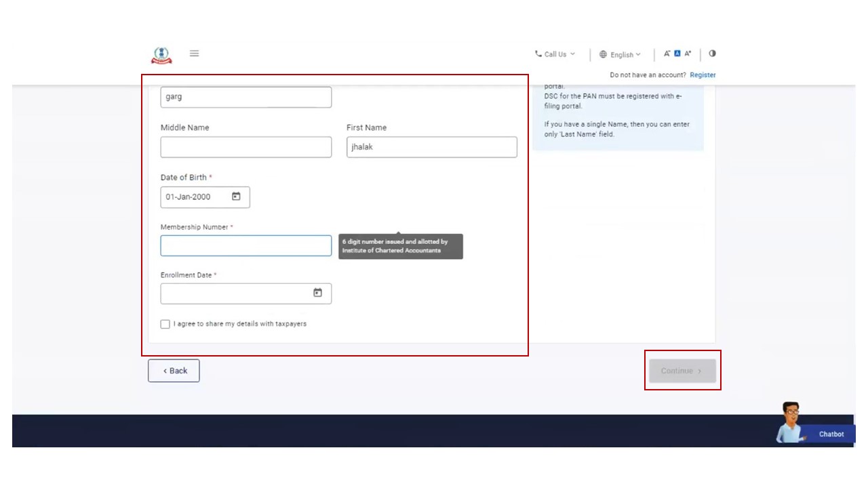The width and height of the screenshot is (868, 488).
Task: Focus the Membership Number field
Action: click(245, 245)
